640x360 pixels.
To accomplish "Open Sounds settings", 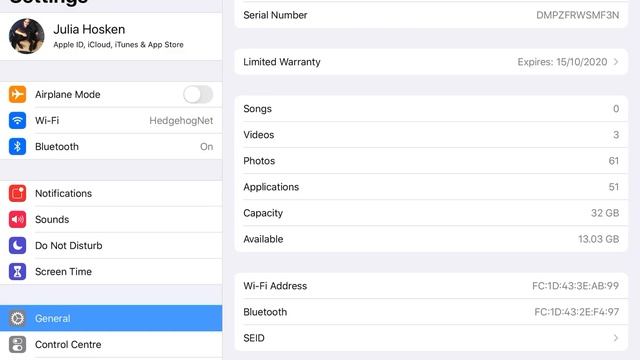I will click(x=111, y=219).
